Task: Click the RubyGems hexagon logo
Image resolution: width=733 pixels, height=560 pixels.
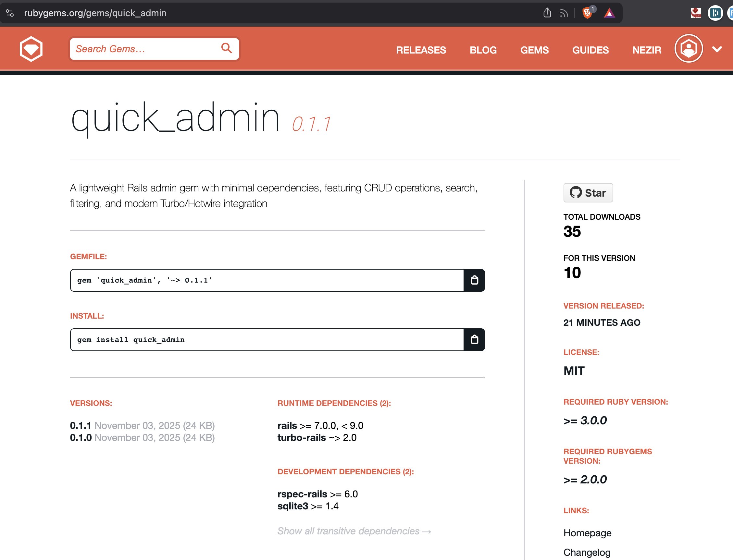Action: [x=31, y=49]
